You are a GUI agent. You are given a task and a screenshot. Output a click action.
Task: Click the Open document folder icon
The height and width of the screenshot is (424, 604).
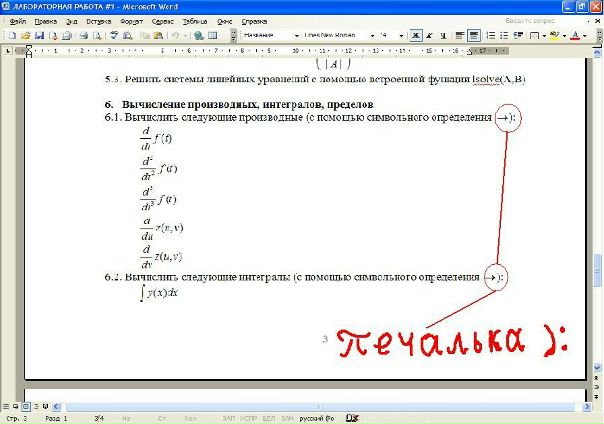pyautogui.click(x=25, y=35)
